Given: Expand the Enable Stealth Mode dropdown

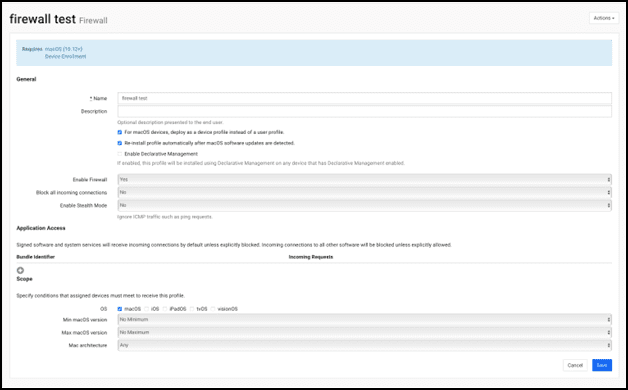Looking at the screenshot, I should [x=364, y=205].
